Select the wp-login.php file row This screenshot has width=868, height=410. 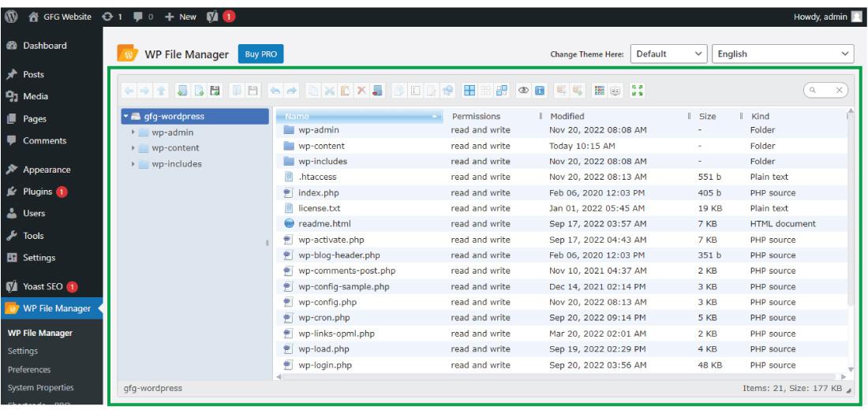[x=562, y=365]
